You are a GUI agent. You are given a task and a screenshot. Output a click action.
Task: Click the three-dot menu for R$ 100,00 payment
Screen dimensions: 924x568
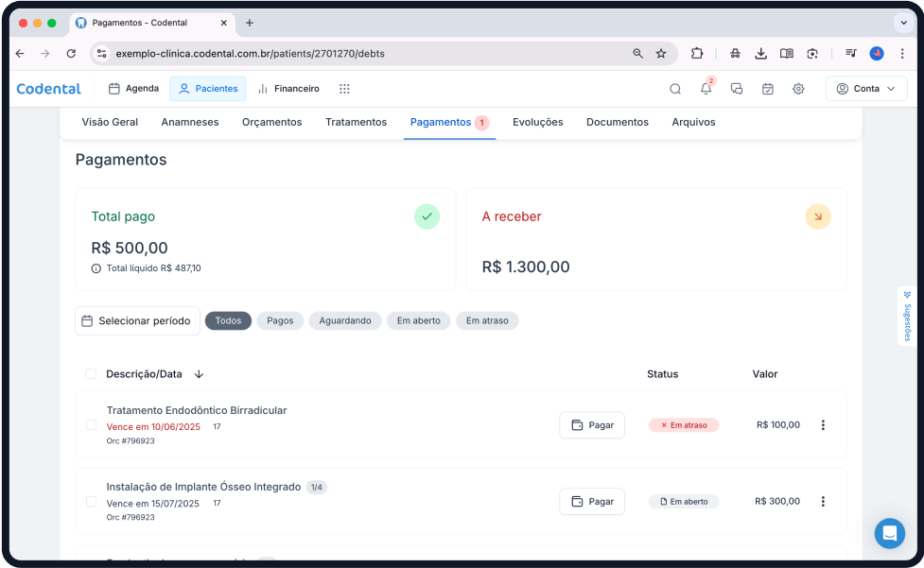pyautogui.click(x=823, y=425)
